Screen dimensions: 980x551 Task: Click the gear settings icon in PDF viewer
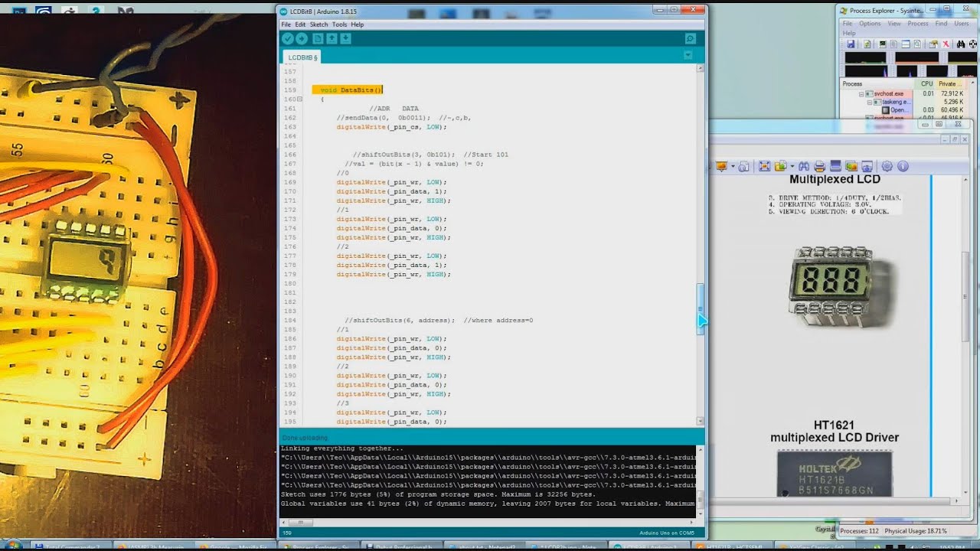click(887, 166)
